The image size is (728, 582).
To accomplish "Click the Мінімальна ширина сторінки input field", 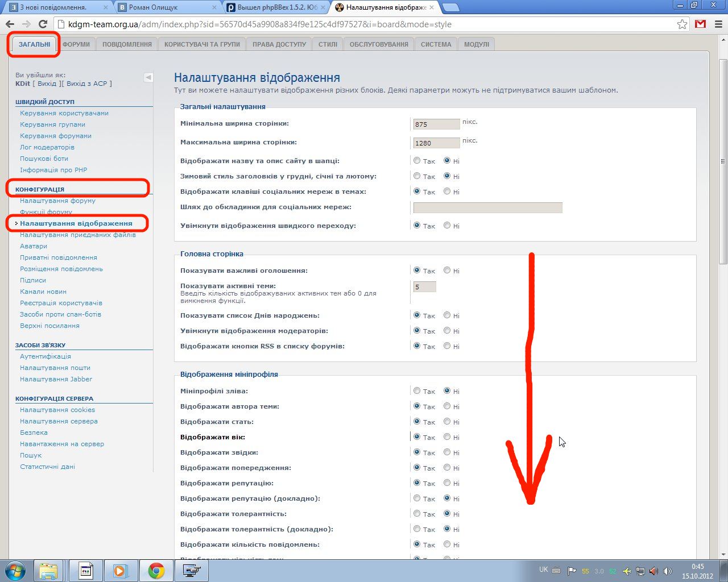I will point(436,124).
